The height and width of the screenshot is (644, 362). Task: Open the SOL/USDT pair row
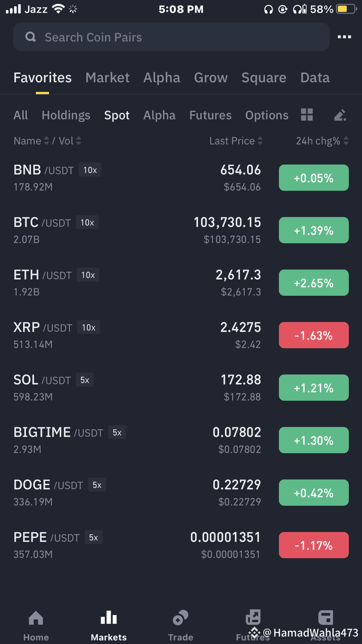[x=181, y=388]
